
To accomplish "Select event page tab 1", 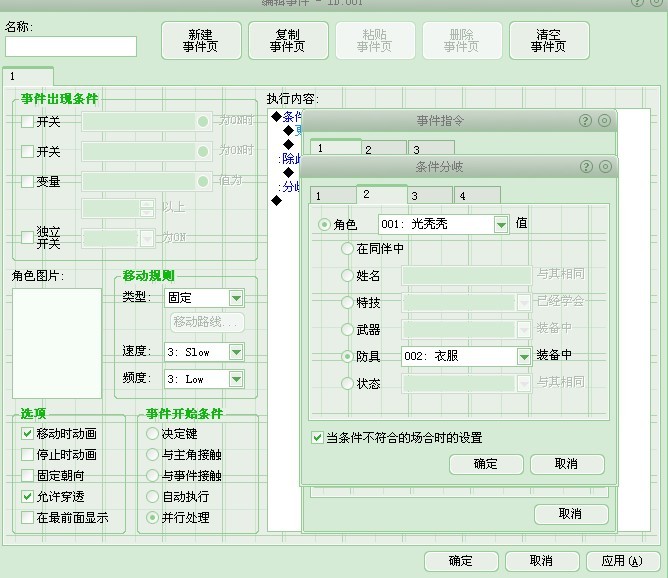I will click(x=28, y=76).
